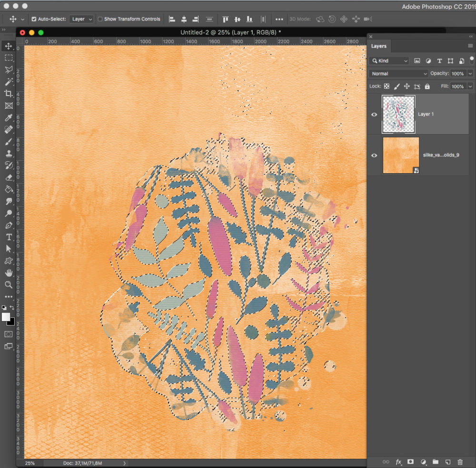Add a layer style (fx)
476x468 pixels.
point(398,462)
